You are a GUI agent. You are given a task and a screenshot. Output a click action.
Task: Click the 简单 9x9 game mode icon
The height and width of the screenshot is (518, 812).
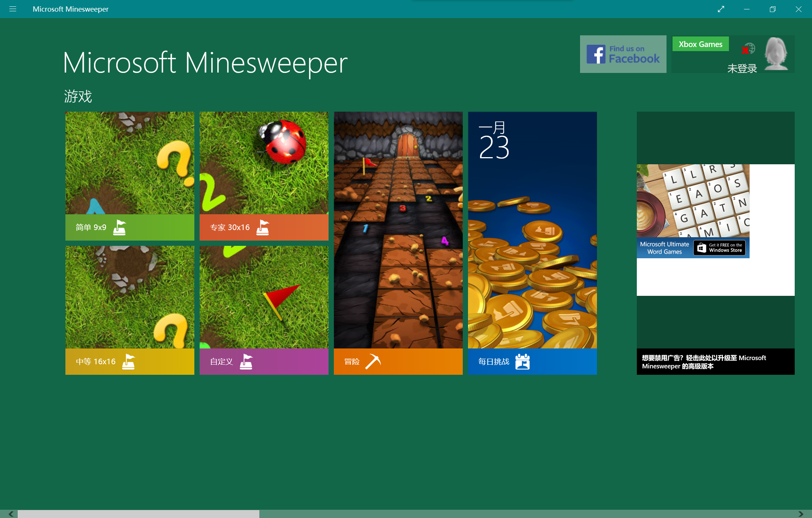tap(129, 175)
